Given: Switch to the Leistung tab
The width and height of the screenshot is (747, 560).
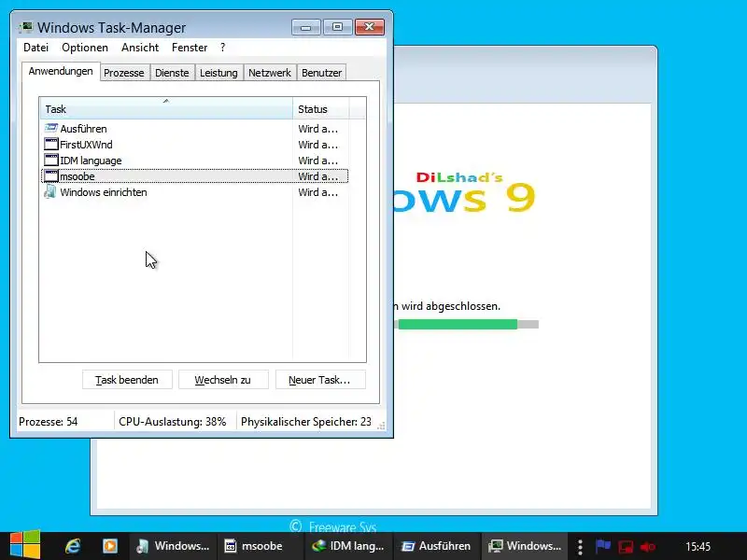Looking at the screenshot, I should 218,73.
